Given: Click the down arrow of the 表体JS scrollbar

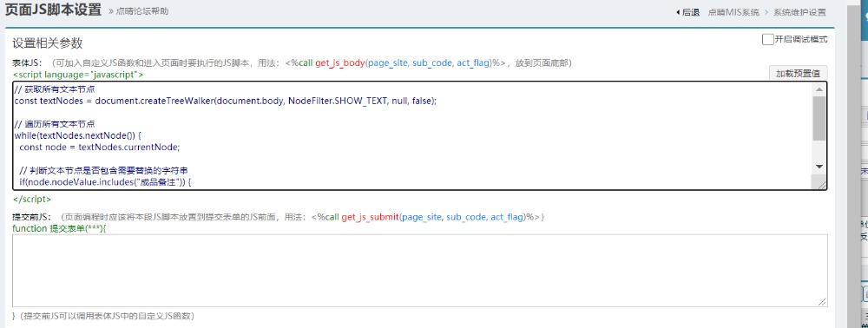Looking at the screenshot, I should [819, 167].
